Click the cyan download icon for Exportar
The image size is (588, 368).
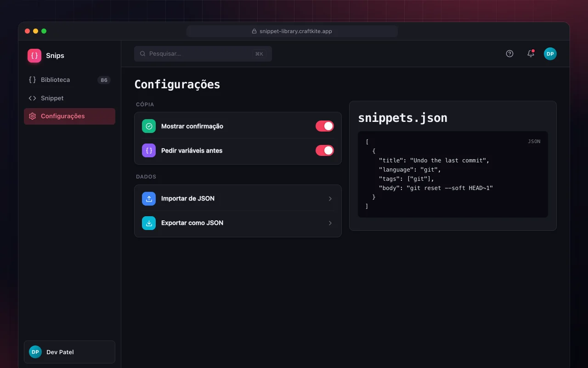click(x=149, y=223)
